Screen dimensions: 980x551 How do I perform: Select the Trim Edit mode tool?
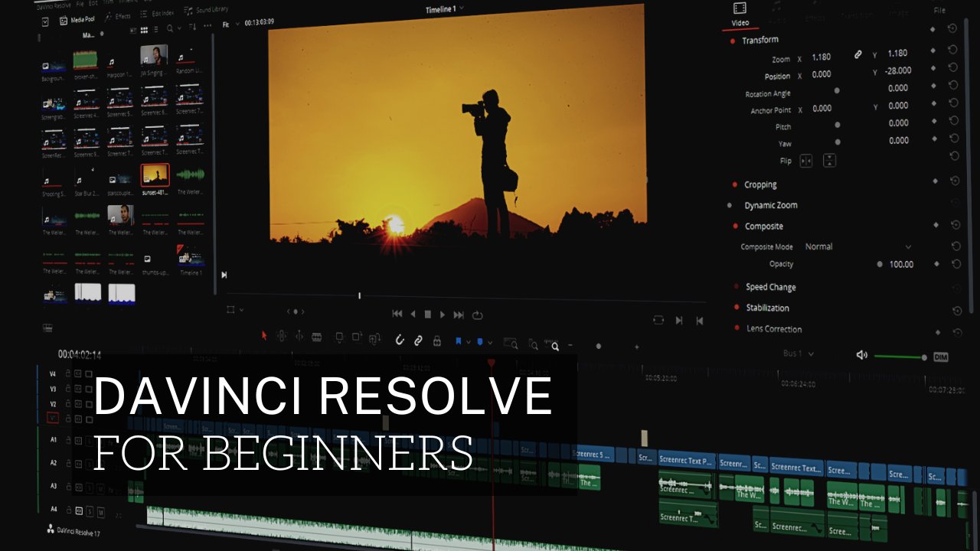[x=282, y=336]
